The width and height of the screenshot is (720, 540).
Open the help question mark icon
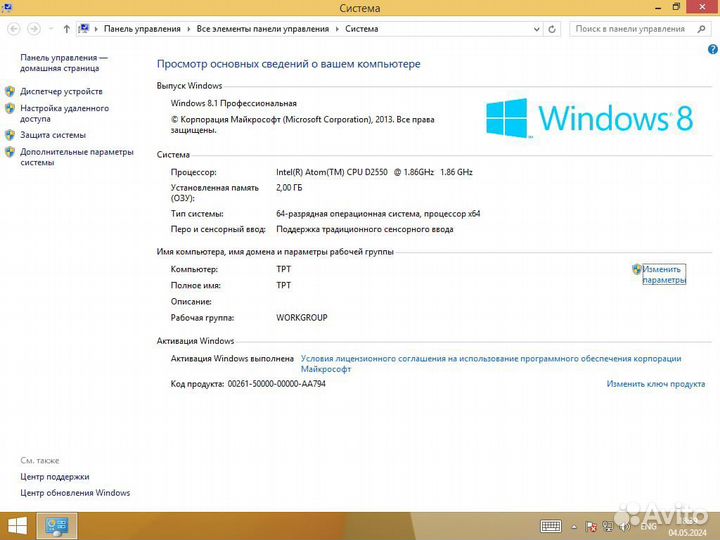[711, 48]
